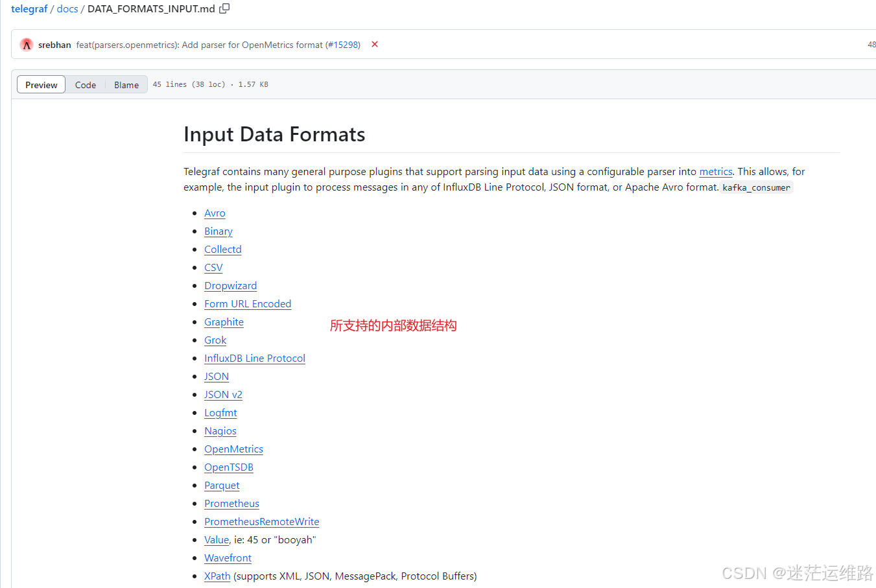The width and height of the screenshot is (876, 588).
Task: Open the Prometheus parser link
Action: coord(232,504)
